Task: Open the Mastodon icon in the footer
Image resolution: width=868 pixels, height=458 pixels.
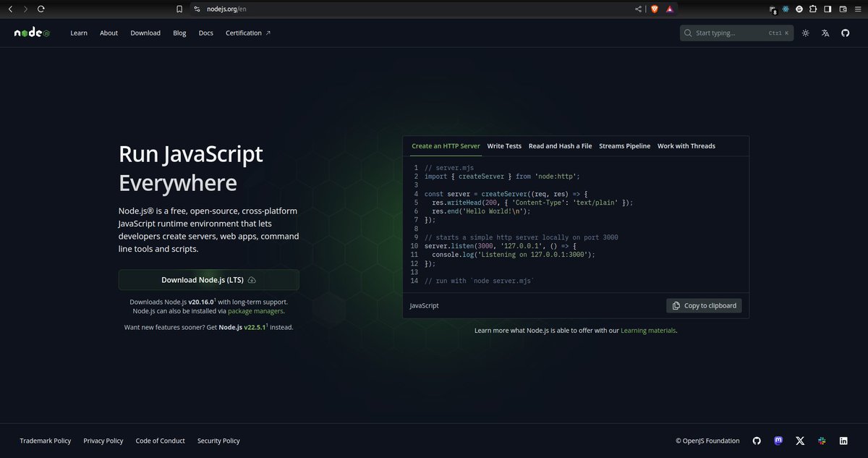Action: [x=778, y=441]
